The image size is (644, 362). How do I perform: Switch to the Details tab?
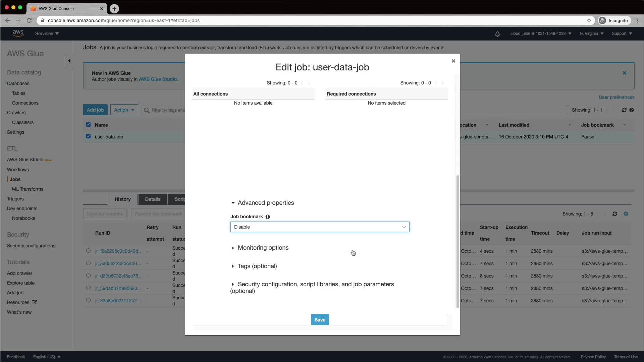point(153,199)
